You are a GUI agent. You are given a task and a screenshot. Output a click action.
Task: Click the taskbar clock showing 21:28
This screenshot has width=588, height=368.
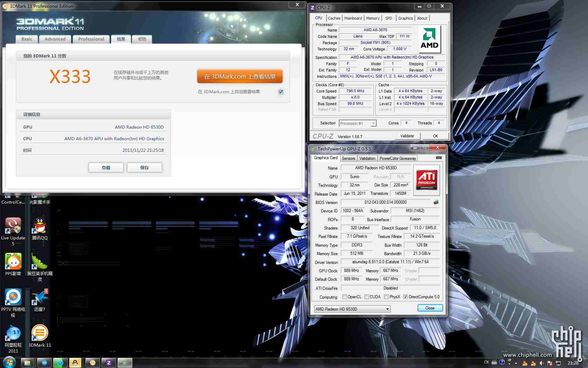point(573,363)
